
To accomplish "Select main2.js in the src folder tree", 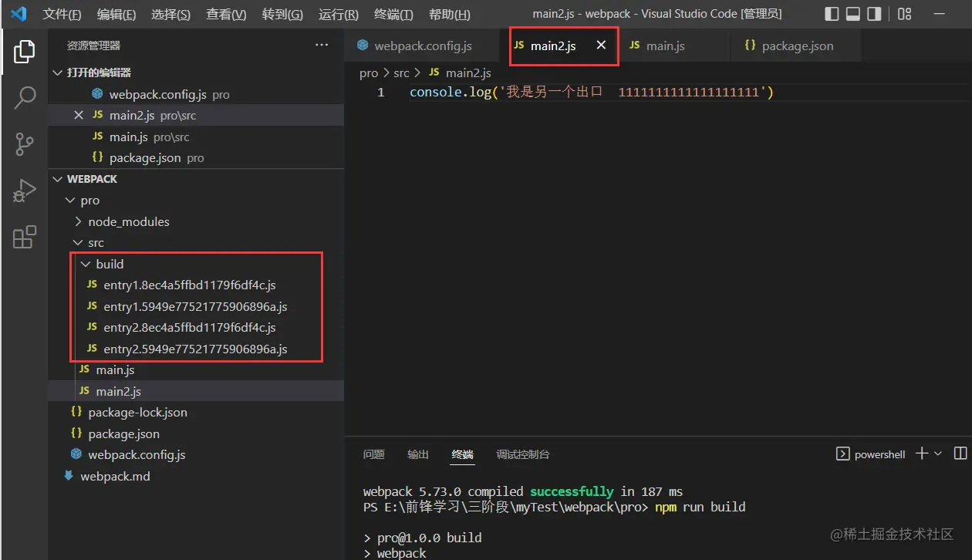I will point(196,391).
